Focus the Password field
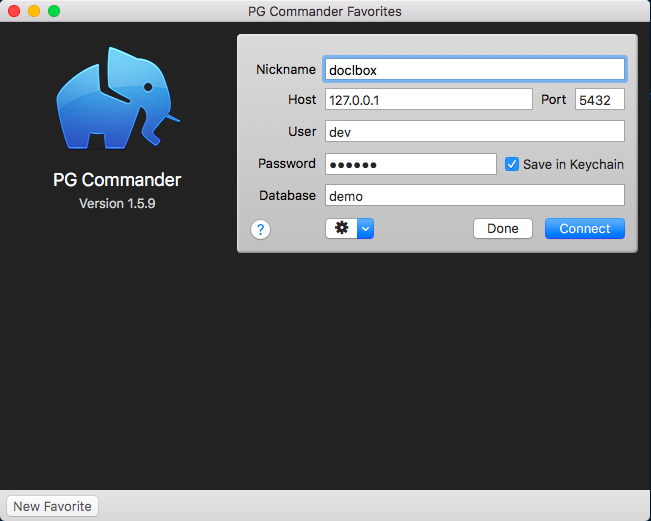This screenshot has height=521, width=651. pyautogui.click(x=411, y=164)
